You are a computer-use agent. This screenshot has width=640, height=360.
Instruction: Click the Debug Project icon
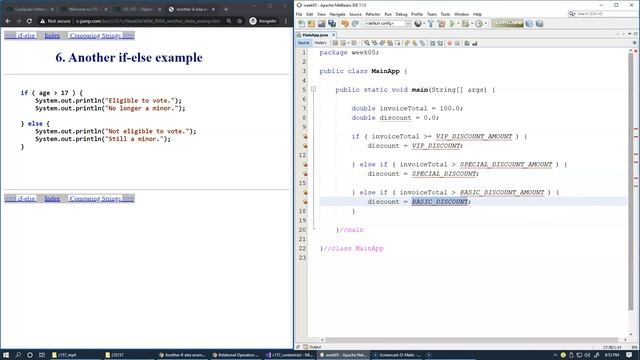[465, 24]
